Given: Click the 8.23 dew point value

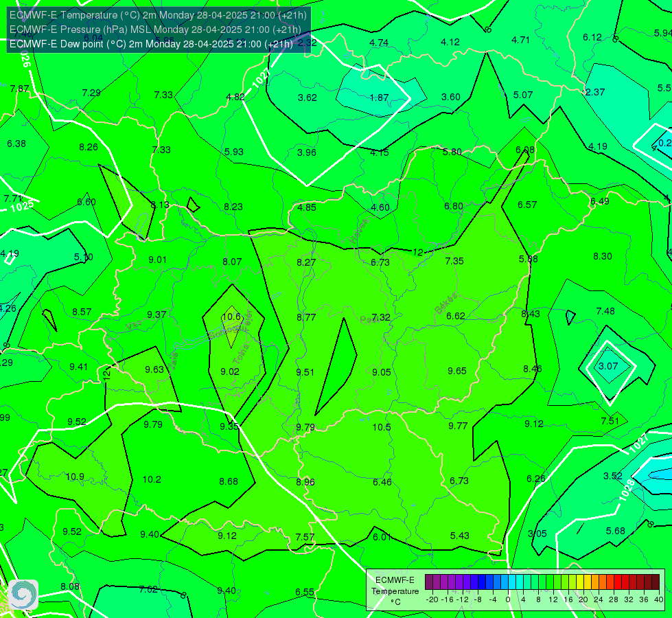Looking at the screenshot, I should 233,207.
